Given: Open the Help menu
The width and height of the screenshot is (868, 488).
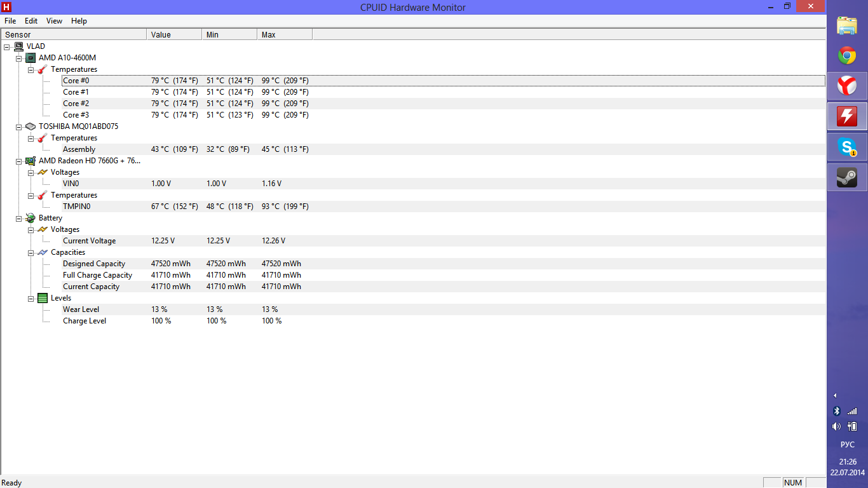Looking at the screenshot, I should (79, 21).
